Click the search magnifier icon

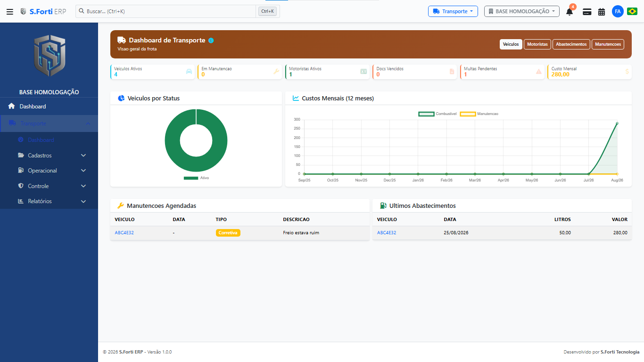pyautogui.click(x=81, y=11)
